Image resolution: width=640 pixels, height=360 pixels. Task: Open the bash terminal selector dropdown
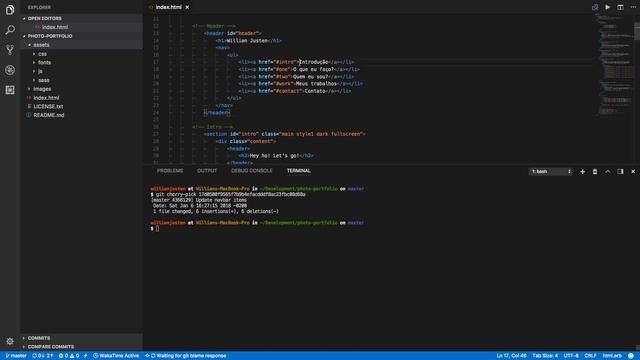pyautogui.click(x=551, y=171)
